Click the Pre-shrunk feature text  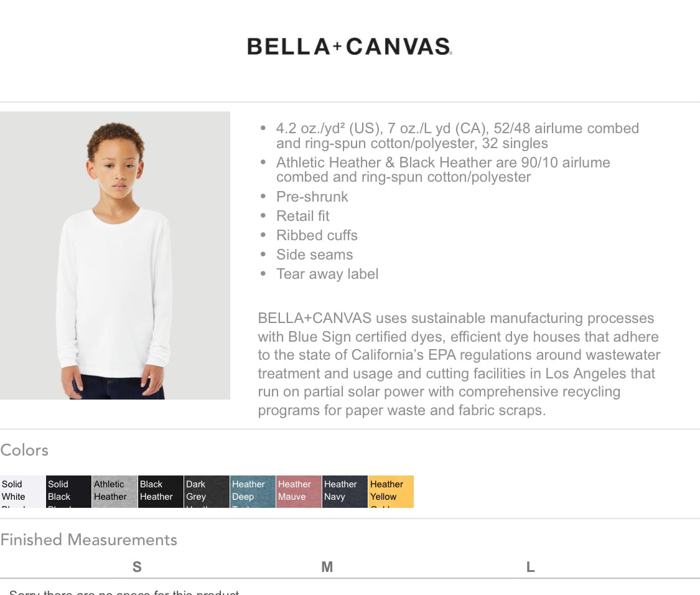[312, 197]
